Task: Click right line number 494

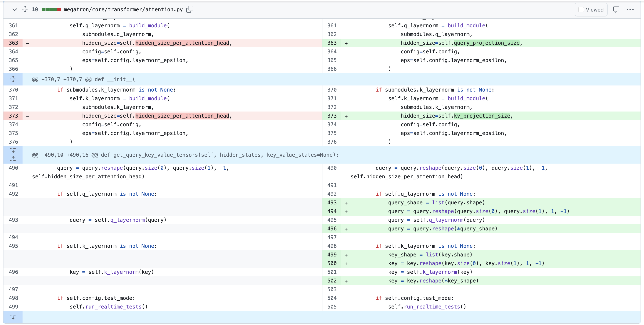Action: pyautogui.click(x=332, y=211)
